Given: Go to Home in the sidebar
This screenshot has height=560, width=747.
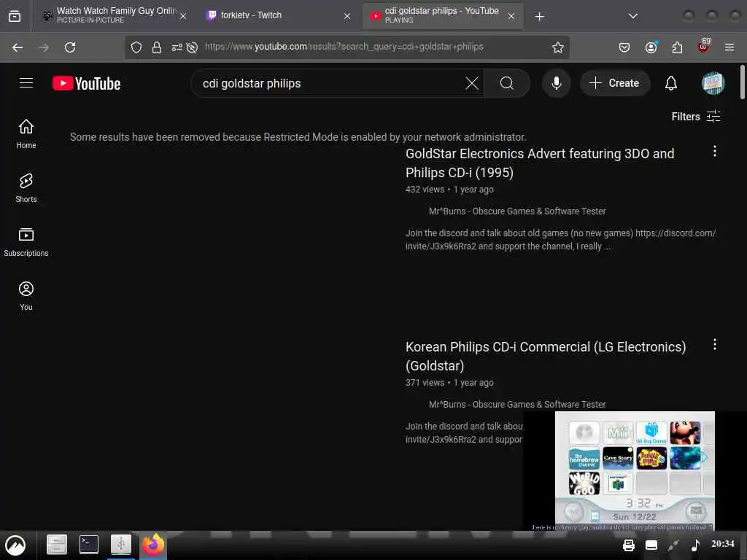Looking at the screenshot, I should coord(26,134).
